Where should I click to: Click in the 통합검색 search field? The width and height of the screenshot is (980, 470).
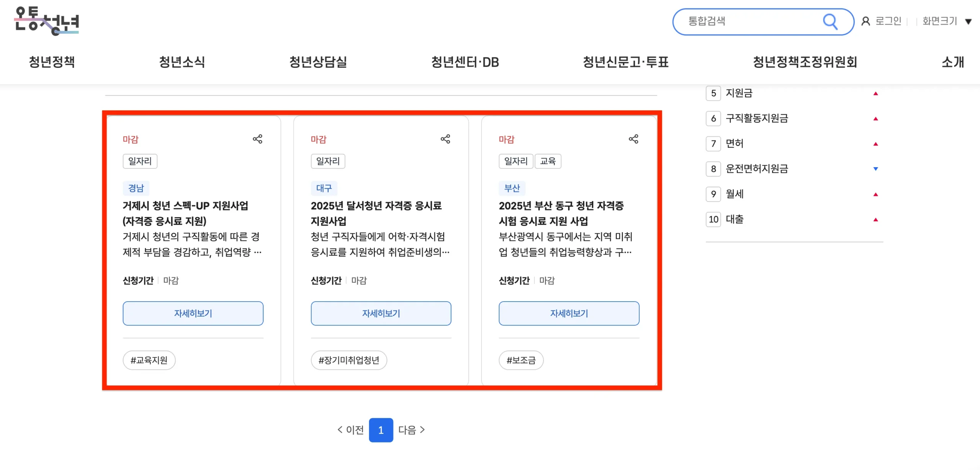click(x=746, y=21)
